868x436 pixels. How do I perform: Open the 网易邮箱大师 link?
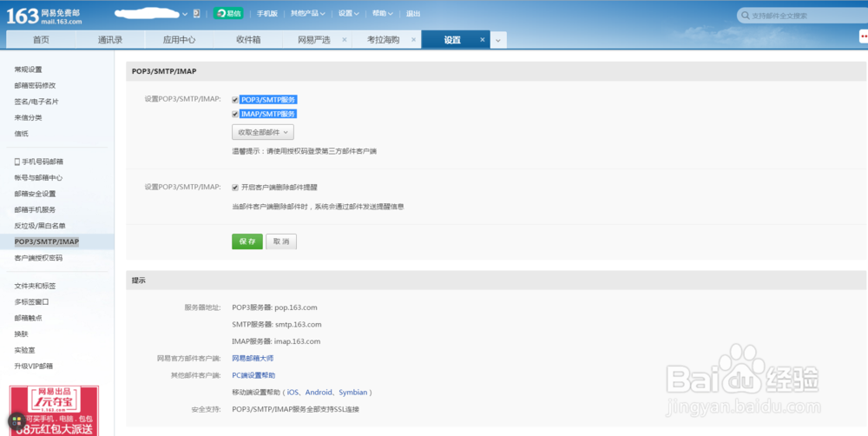[253, 359]
